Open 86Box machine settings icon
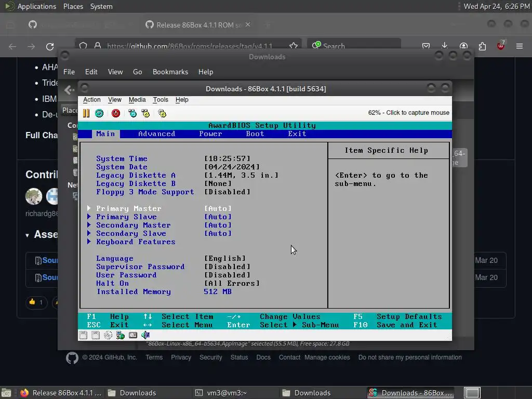The width and height of the screenshot is (532, 399). tap(162, 113)
